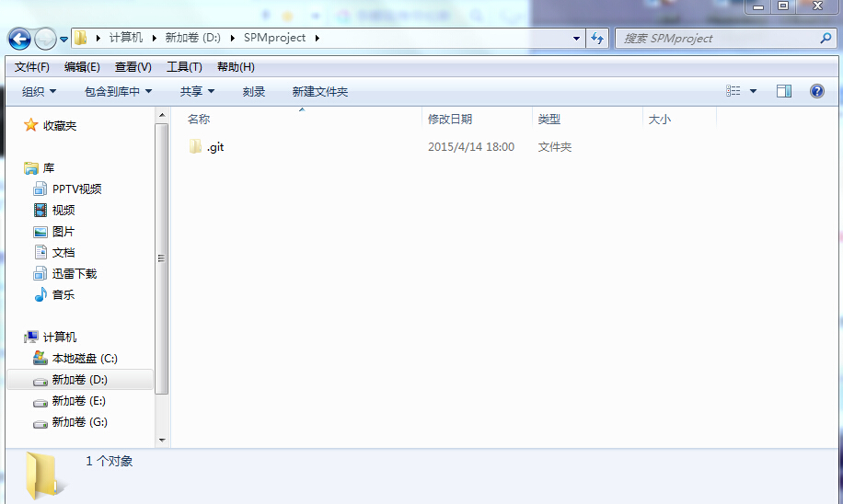The width and height of the screenshot is (843, 504).
Task: Select 收藏夹 in the navigation pane
Action: (x=60, y=126)
